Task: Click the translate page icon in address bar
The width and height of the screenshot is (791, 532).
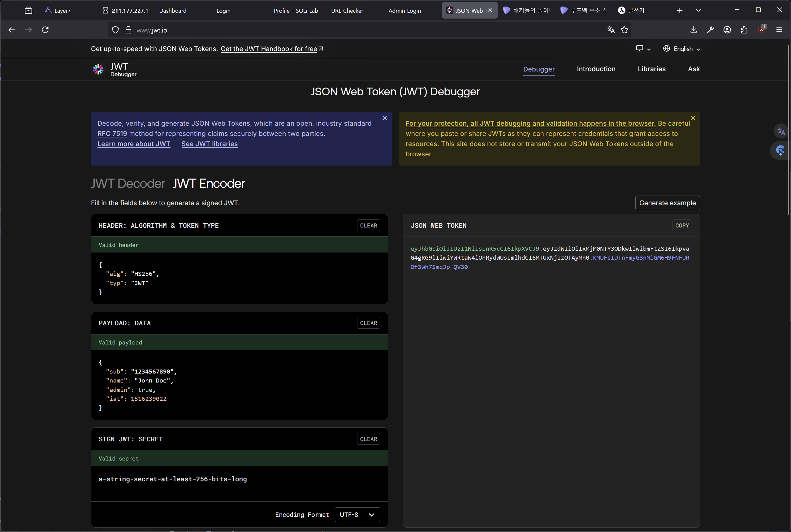Action: [611, 30]
